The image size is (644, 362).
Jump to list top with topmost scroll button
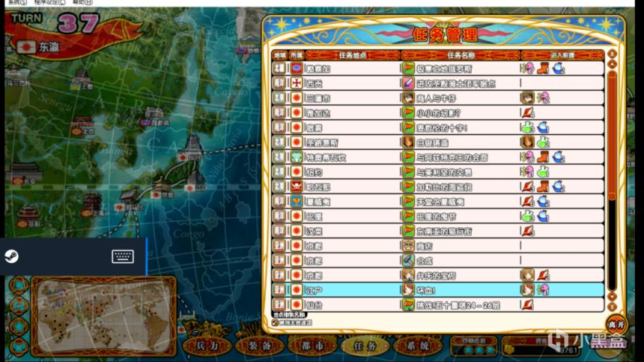tap(613, 54)
